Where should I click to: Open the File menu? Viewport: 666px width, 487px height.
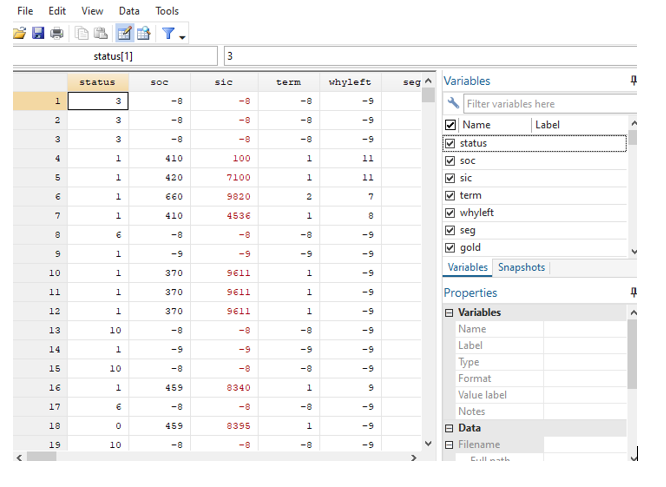coord(25,11)
